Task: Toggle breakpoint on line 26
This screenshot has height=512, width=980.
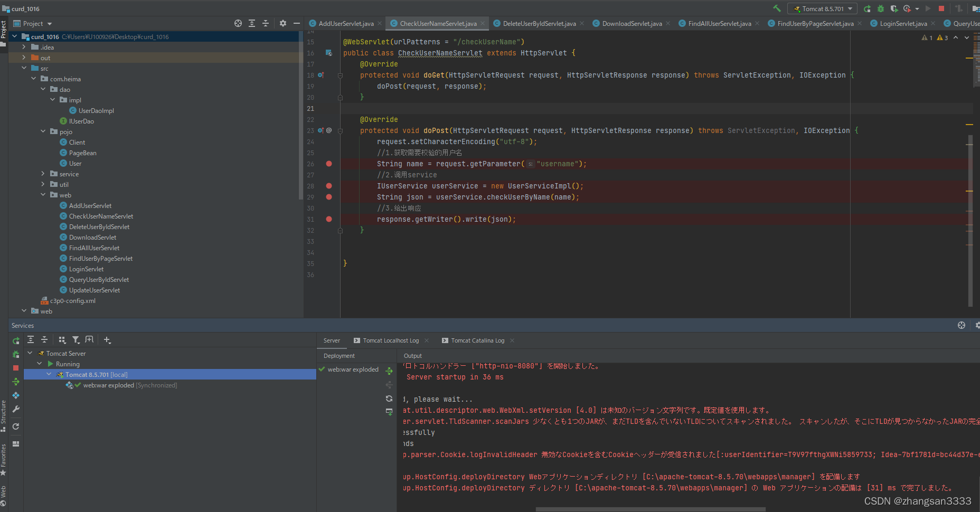Action: [329, 164]
